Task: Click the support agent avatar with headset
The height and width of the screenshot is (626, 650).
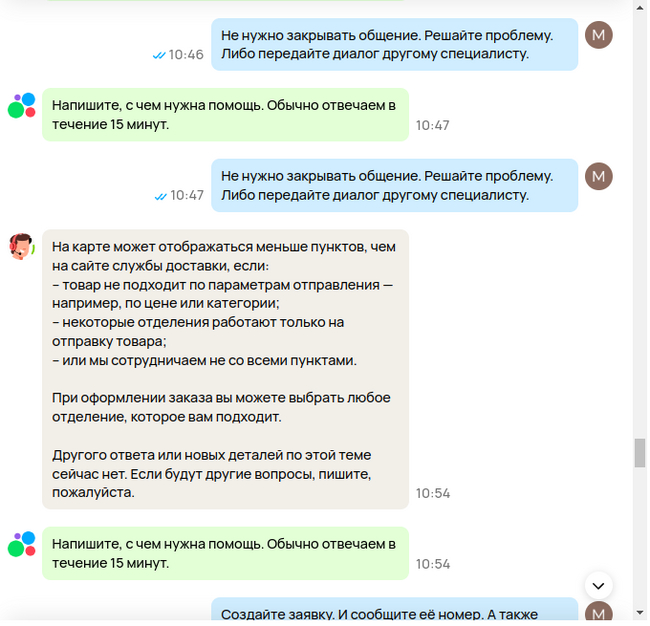Action: pos(22,248)
